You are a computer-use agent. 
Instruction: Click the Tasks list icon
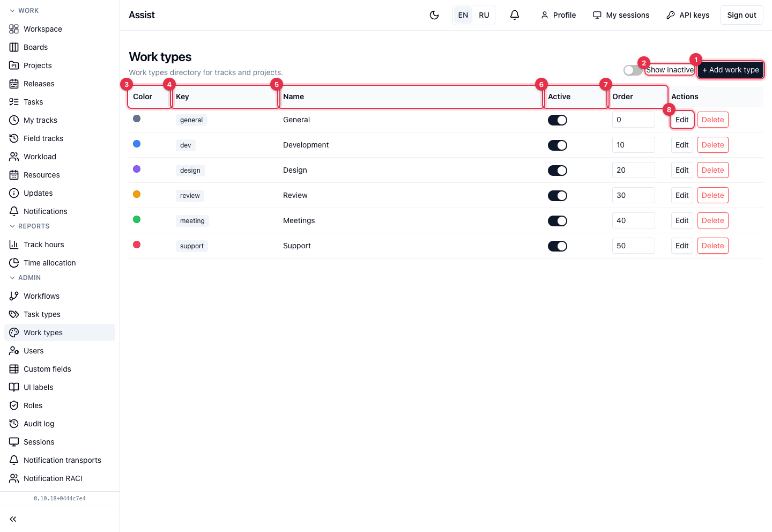tap(14, 102)
